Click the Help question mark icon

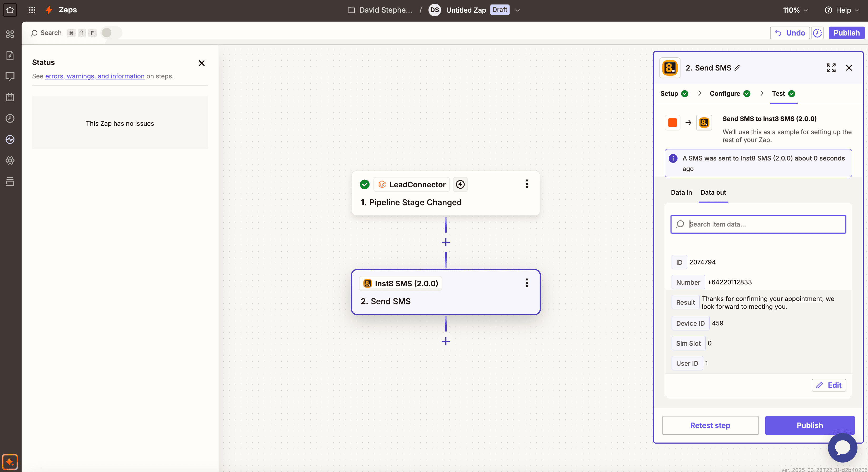point(828,10)
